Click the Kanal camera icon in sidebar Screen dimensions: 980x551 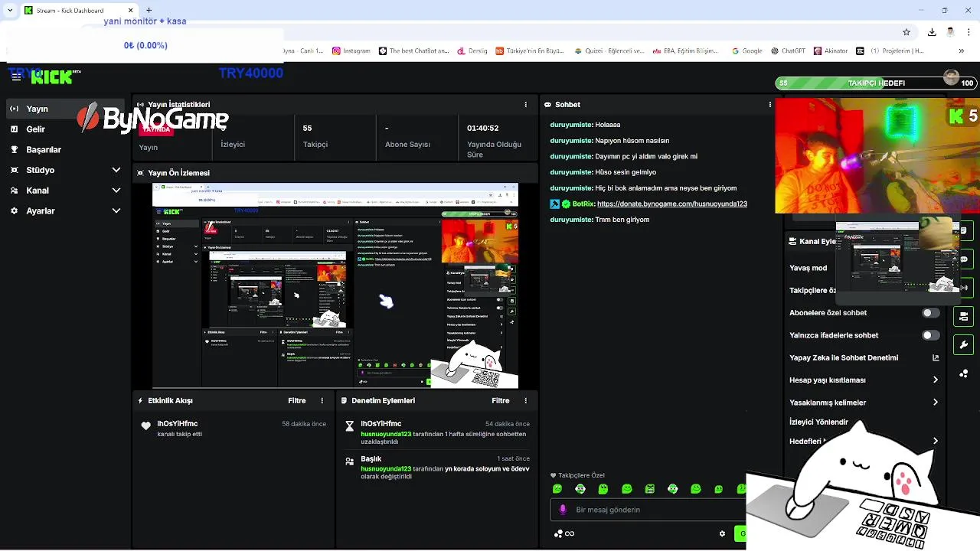tap(14, 191)
